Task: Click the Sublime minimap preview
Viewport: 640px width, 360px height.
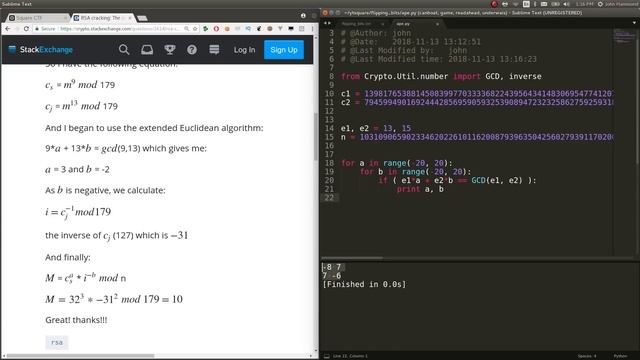Action: tap(624, 37)
